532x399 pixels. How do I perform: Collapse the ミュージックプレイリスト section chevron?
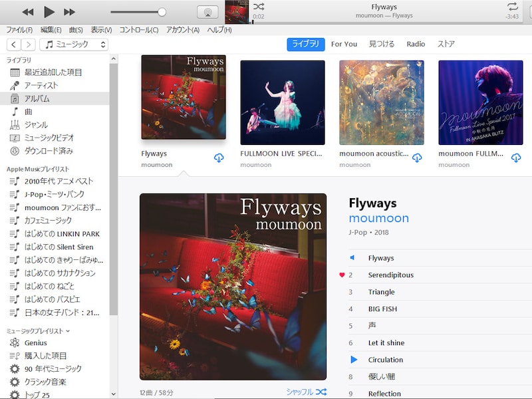coord(68,331)
